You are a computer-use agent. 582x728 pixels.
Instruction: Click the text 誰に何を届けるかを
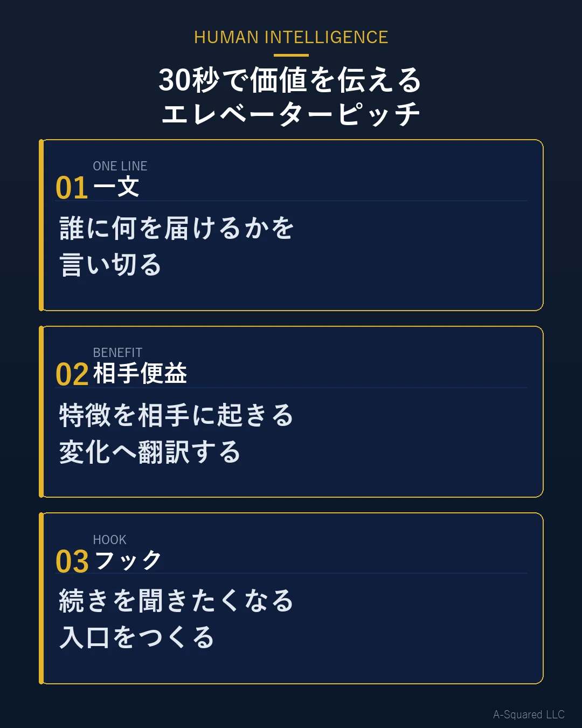coord(177,228)
